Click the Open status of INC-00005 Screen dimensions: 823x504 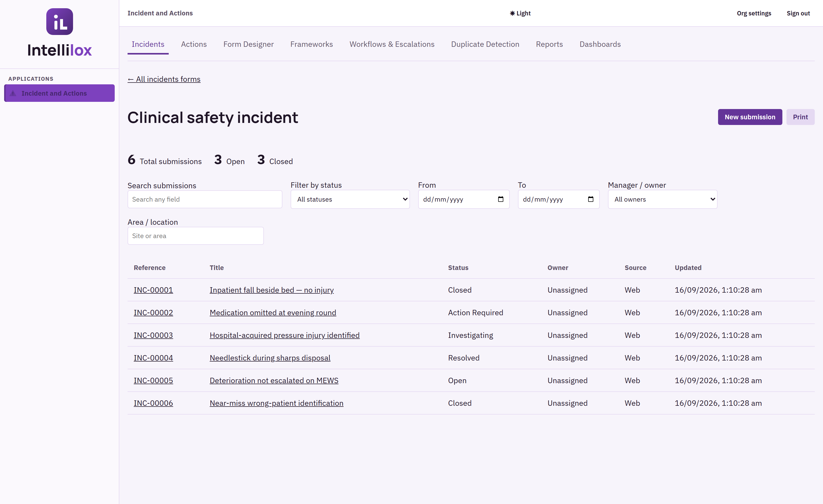[457, 380]
